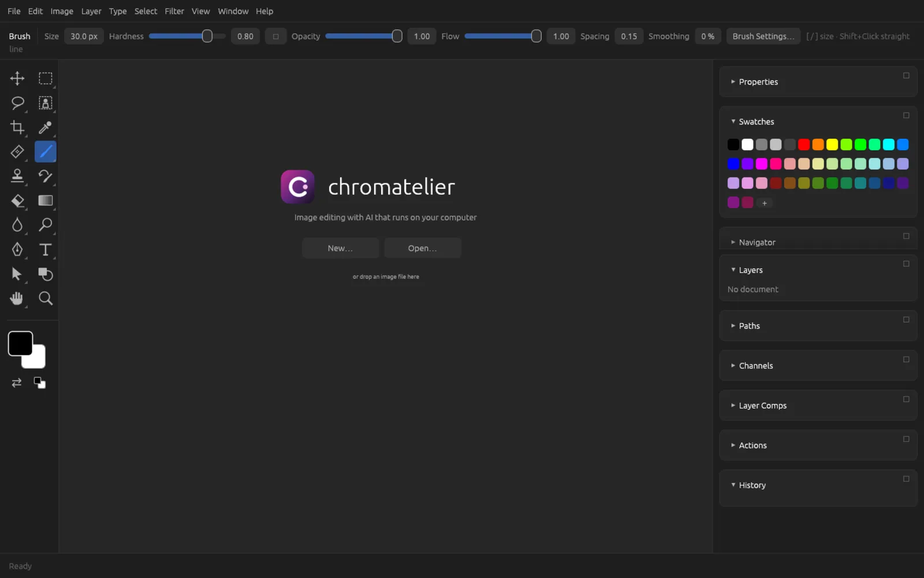Select the Crop tool
Viewport: 924px width, 578px height.
(x=17, y=127)
